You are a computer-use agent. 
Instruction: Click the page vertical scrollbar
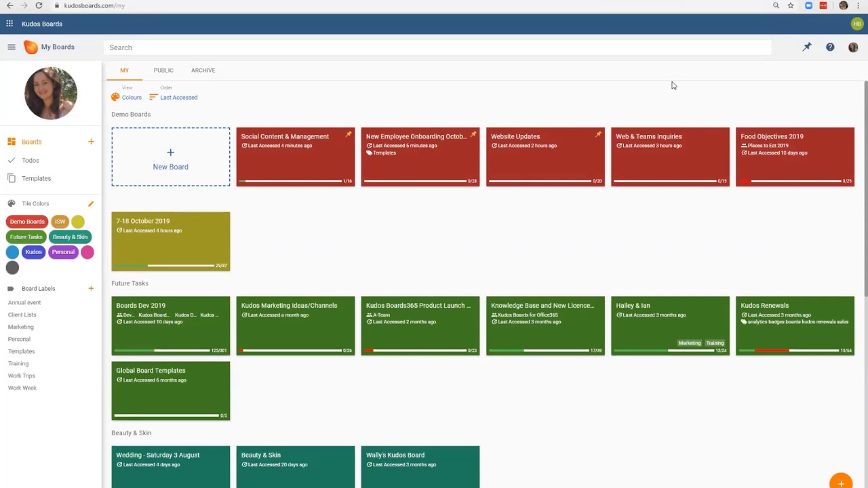pyautogui.click(x=865, y=188)
